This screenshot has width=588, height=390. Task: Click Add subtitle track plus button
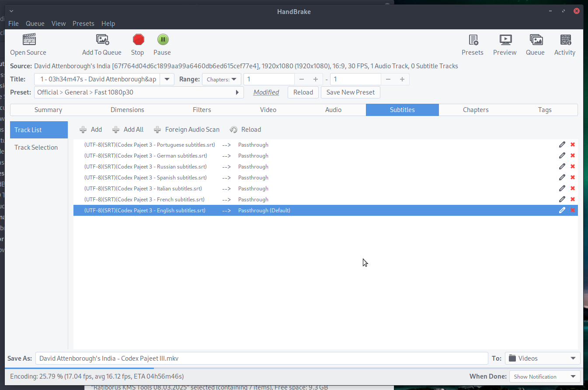click(90, 130)
